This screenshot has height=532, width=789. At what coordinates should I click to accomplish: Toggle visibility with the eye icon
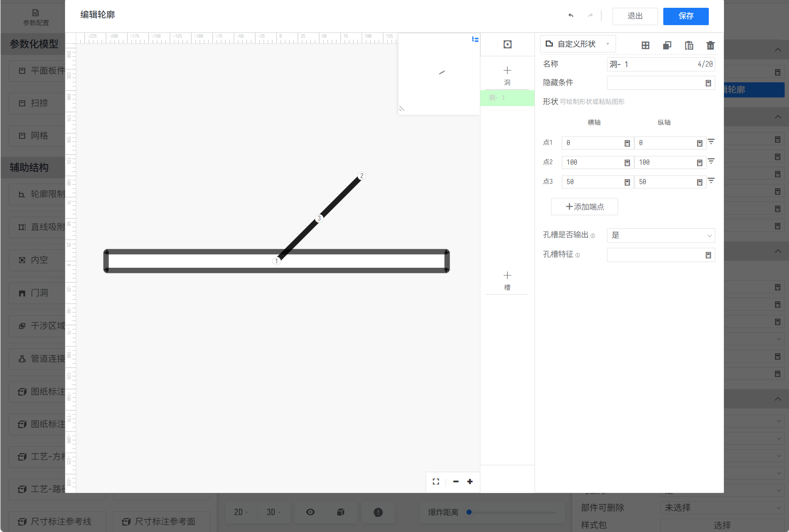(x=310, y=512)
